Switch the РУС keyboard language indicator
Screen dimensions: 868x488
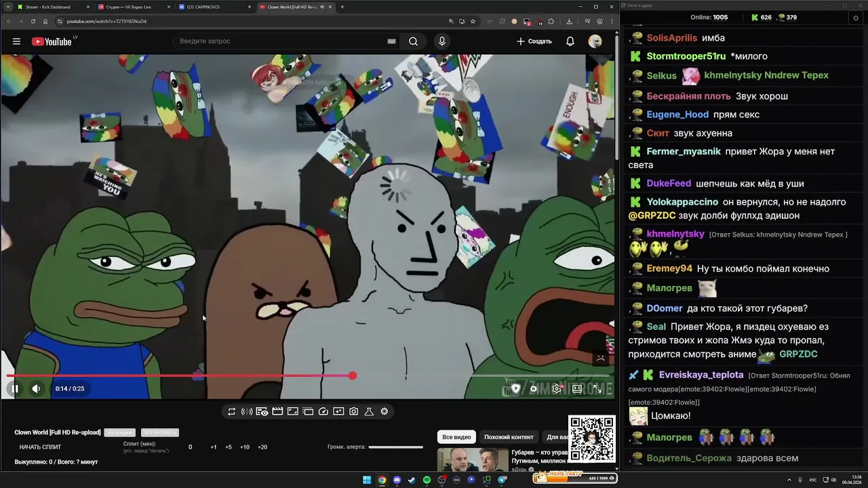pos(813,480)
